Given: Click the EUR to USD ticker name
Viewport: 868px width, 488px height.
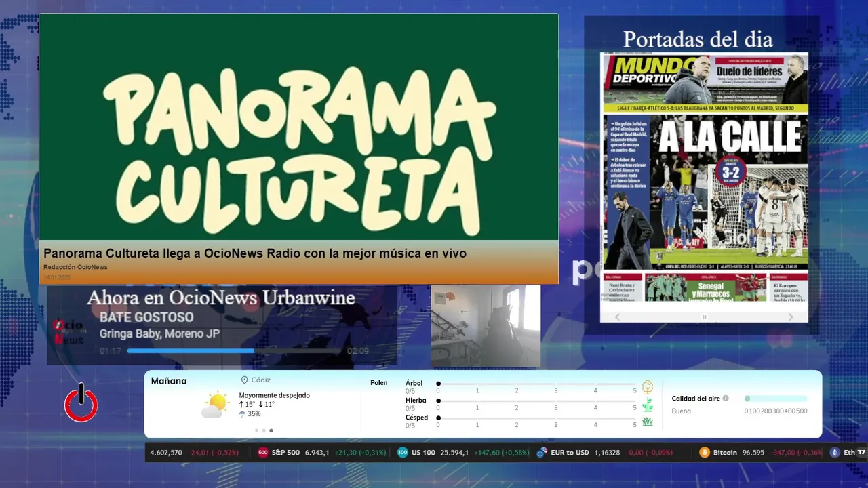Looking at the screenshot, I should click(x=570, y=453).
